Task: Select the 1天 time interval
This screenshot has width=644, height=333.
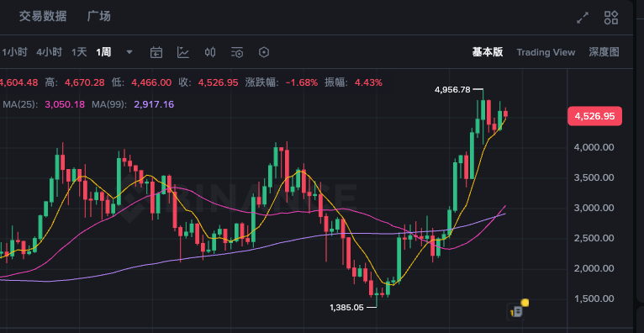Action: (79, 52)
